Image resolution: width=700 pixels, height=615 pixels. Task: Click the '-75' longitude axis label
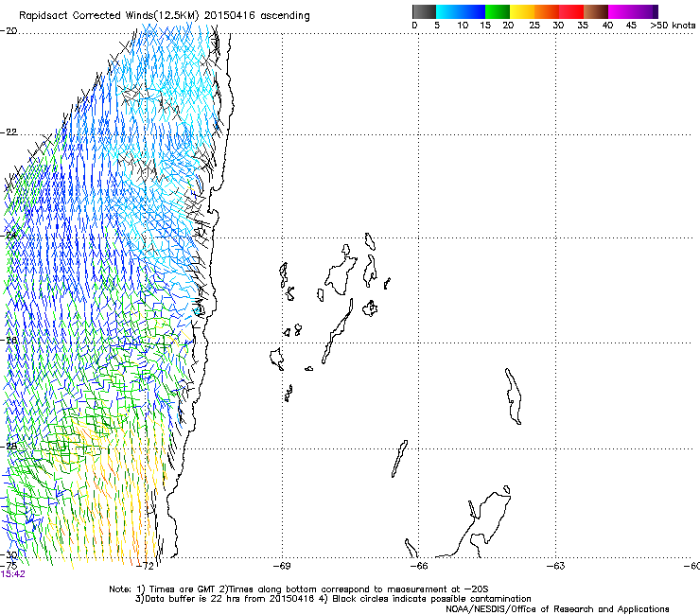(9, 566)
